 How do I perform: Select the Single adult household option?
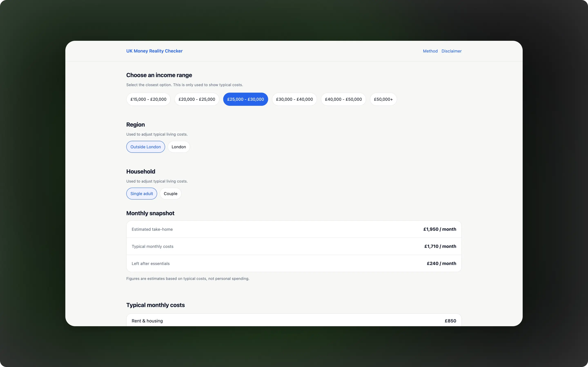point(142,193)
